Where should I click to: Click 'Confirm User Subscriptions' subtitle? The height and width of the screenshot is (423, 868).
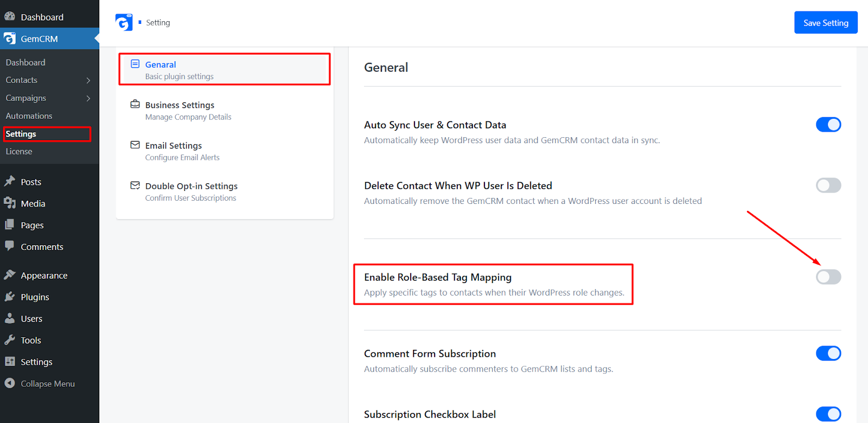point(190,198)
